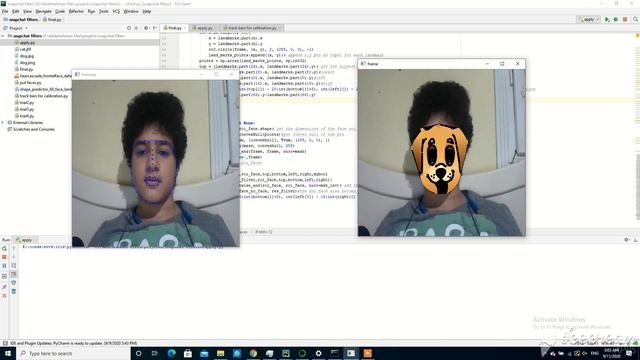Switch to the final.py editor tab
The image size is (640, 360).
point(174,28)
